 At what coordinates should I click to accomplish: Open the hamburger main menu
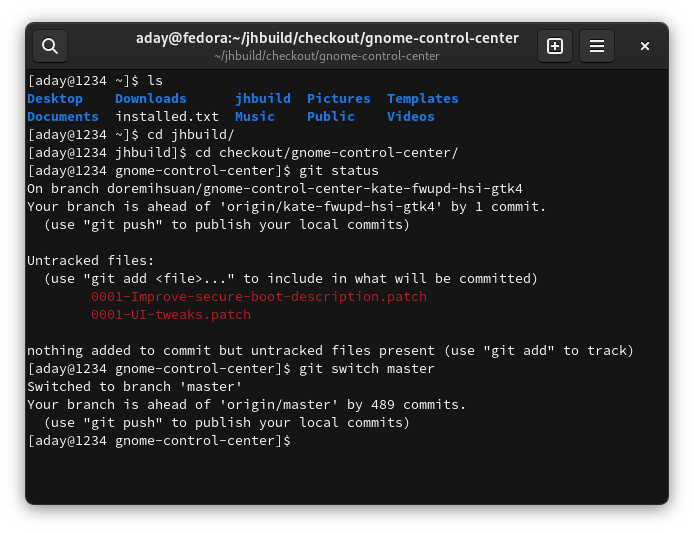(597, 46)
